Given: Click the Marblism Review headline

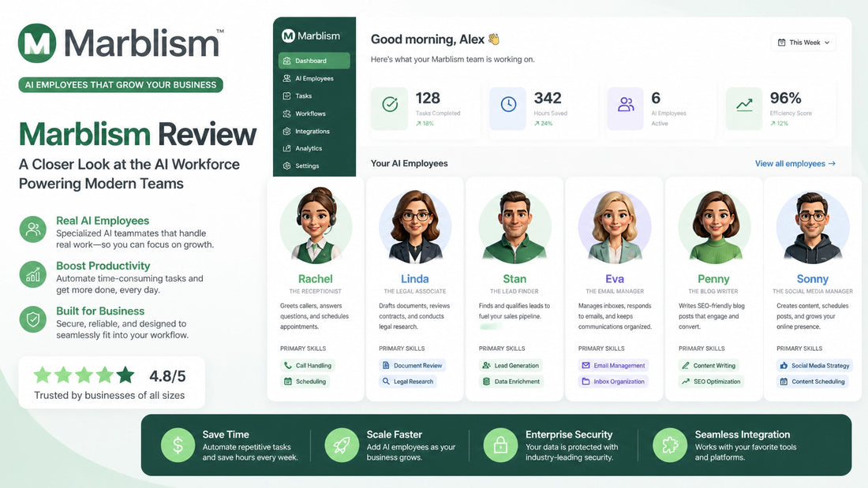Looking at the screenshot, I should pos(138,135).
